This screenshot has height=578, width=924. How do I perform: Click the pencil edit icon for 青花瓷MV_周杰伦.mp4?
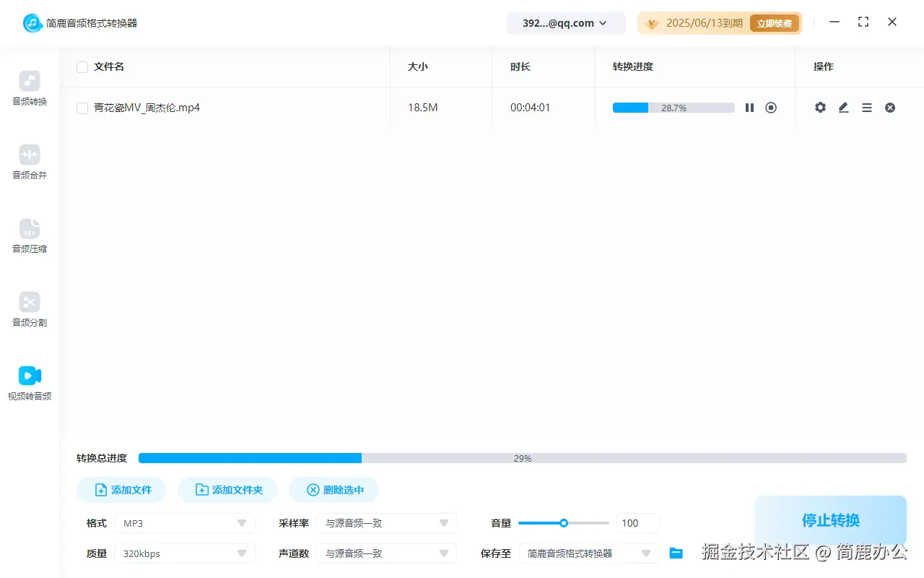pyautogui.click(x=843, y=108)
